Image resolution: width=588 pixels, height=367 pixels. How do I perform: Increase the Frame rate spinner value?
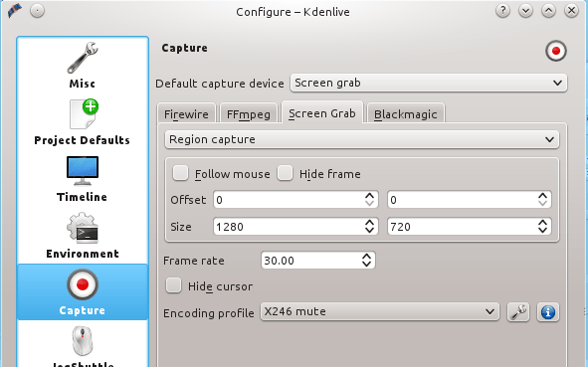click(367, 257)
